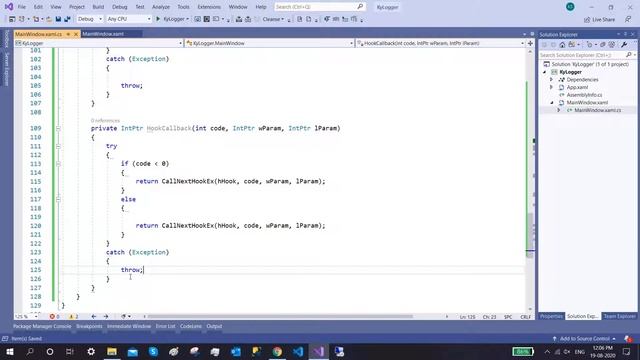Image resolution: width=640 pixels, height=360 pixels.
Task: Click the Open File folder toolbar icon
Action: pos(49,19)
